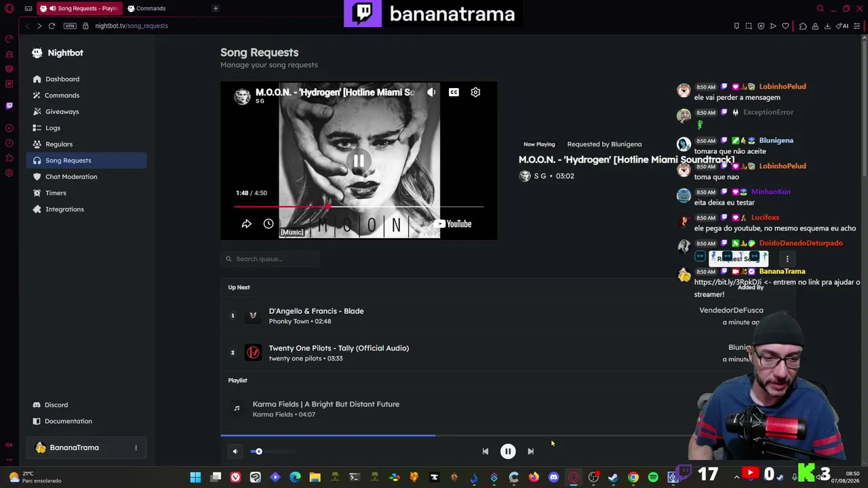The height and width of the screenshot is (488, 868).
Task: Open File Explorer from the taskbar
Action: [315, 477]
